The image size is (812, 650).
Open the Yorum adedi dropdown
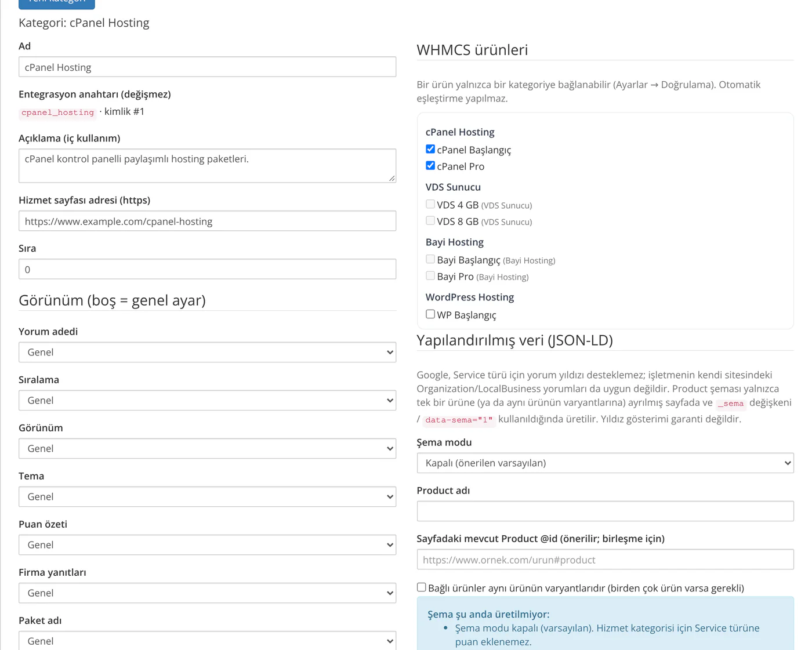click(x=208, y=352)
